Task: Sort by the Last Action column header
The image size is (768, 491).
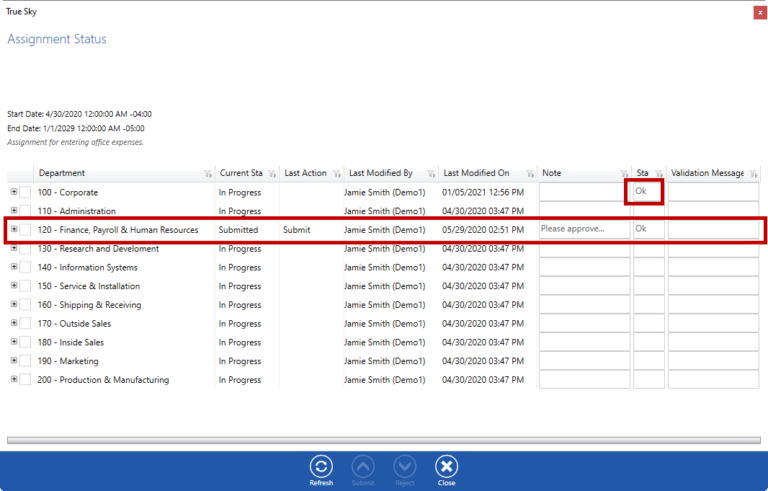Action: (304, 173)
